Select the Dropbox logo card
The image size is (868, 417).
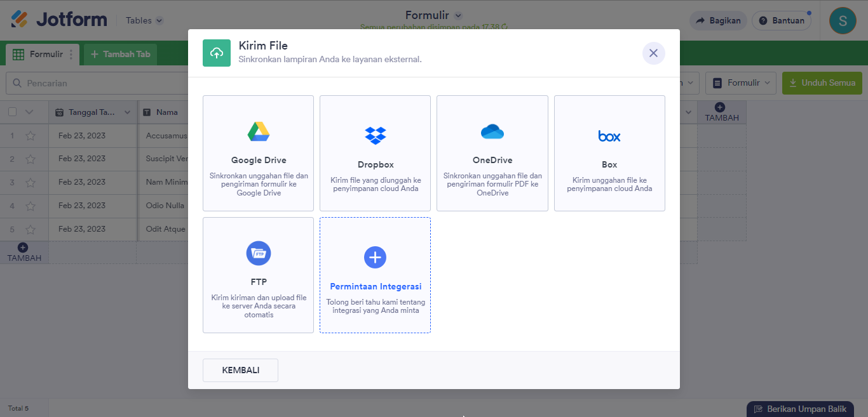[375, 135]
